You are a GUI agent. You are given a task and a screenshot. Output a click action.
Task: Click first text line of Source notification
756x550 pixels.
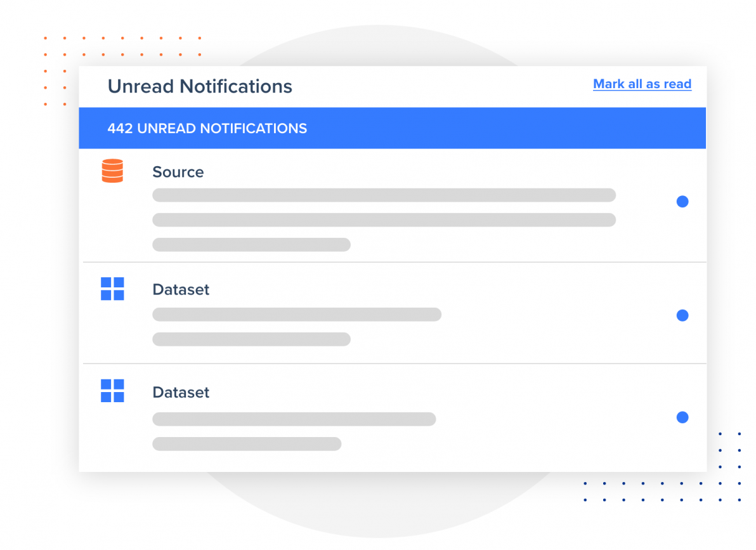click(x=384, y=195)
